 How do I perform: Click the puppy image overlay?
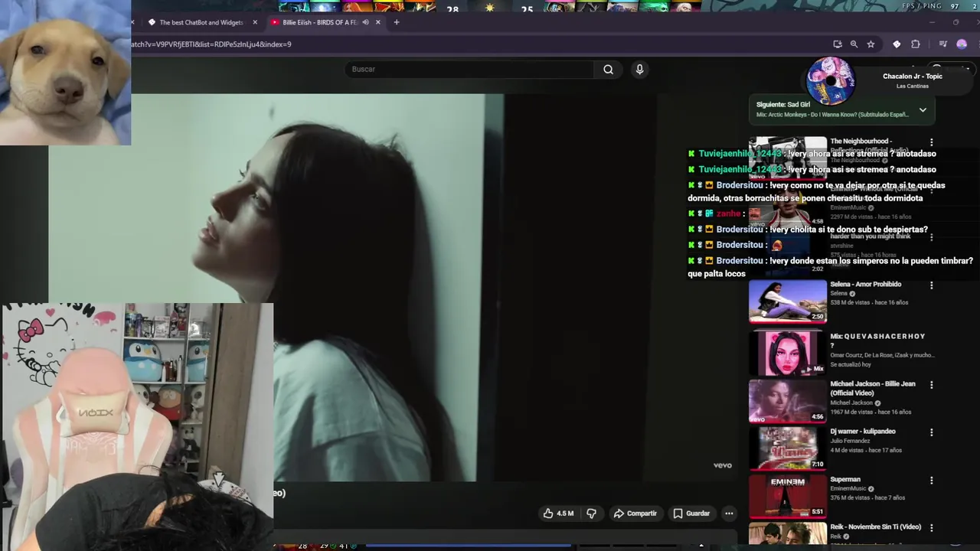tap(65, 73)
